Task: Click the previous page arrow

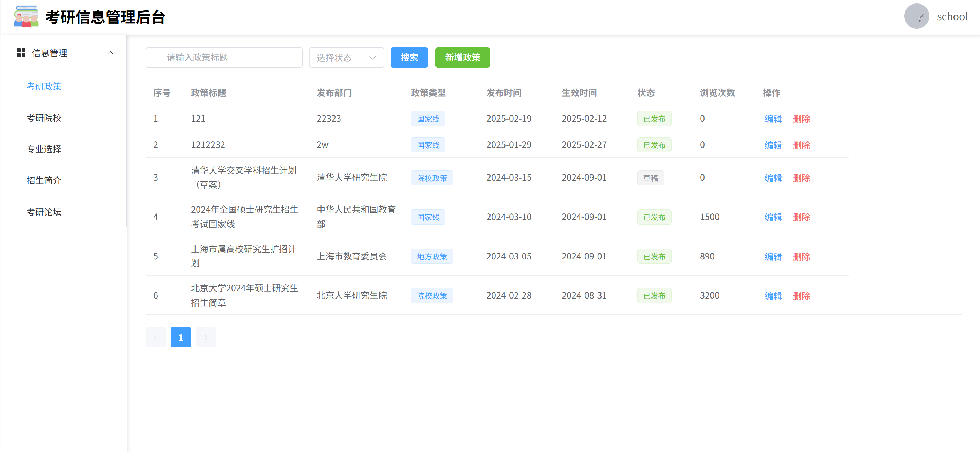Action: coord(156,338)
